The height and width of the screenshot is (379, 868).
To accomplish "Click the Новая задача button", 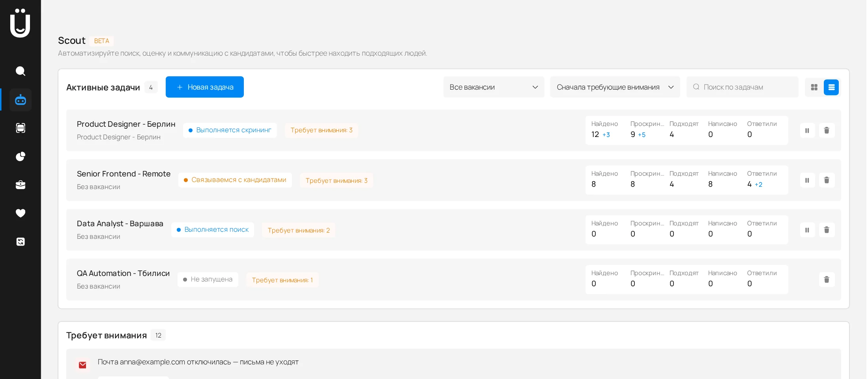I will tap(205, 87).
